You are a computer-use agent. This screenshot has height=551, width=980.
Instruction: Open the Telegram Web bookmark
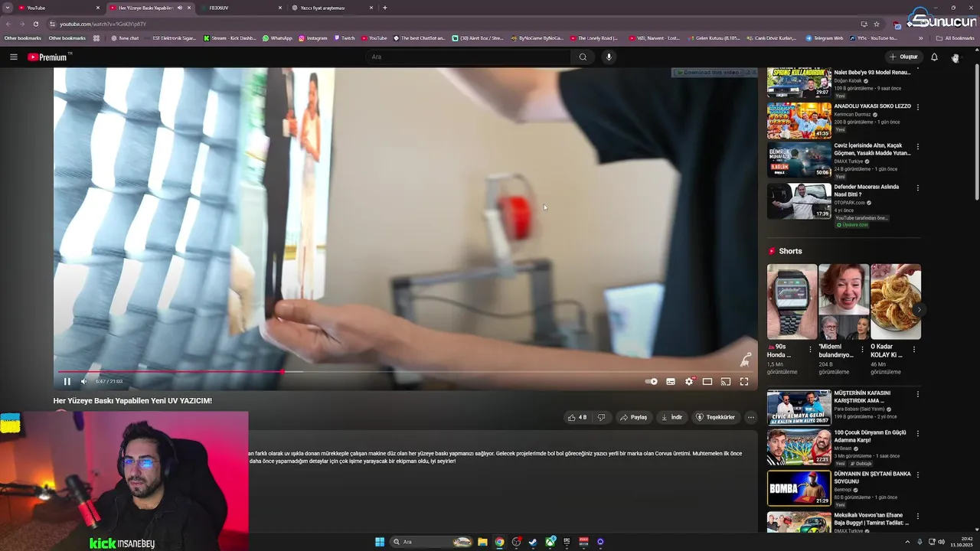[824, 37]
